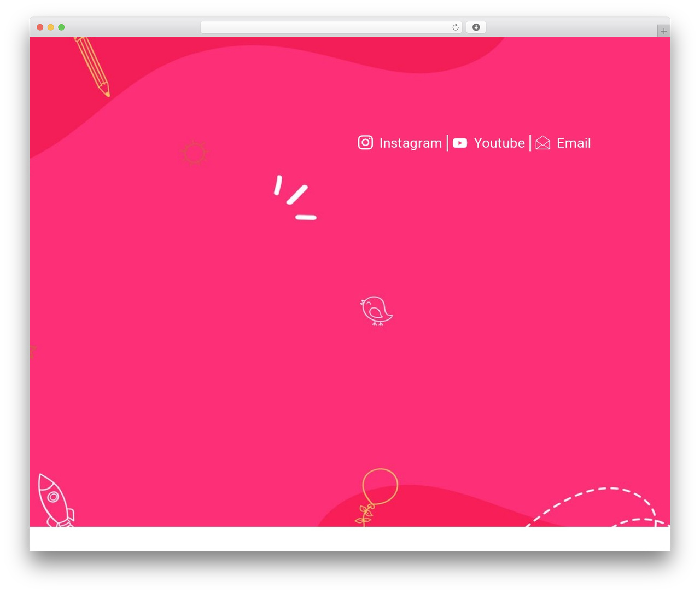Screen dimensions: 700x593
Task: Minimize the window with the yellow button
Action: pos(51,27)
